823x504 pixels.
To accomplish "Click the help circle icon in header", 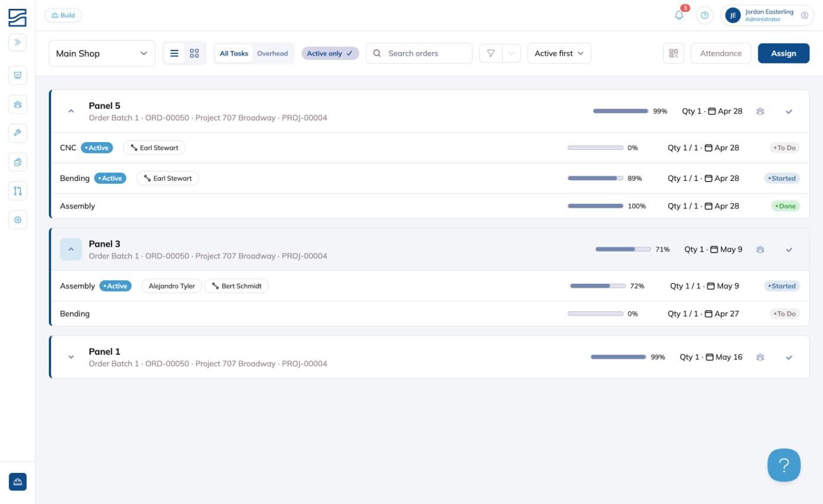I will pyautogui.click(x=705, y=15).
